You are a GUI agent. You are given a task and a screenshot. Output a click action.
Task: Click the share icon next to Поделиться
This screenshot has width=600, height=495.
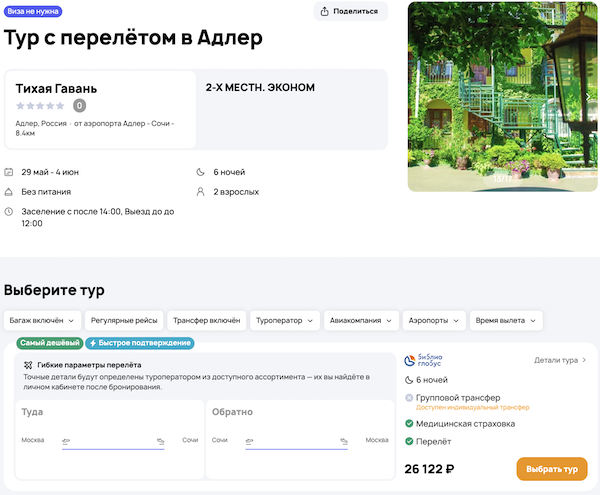click(x=325, y=12)
